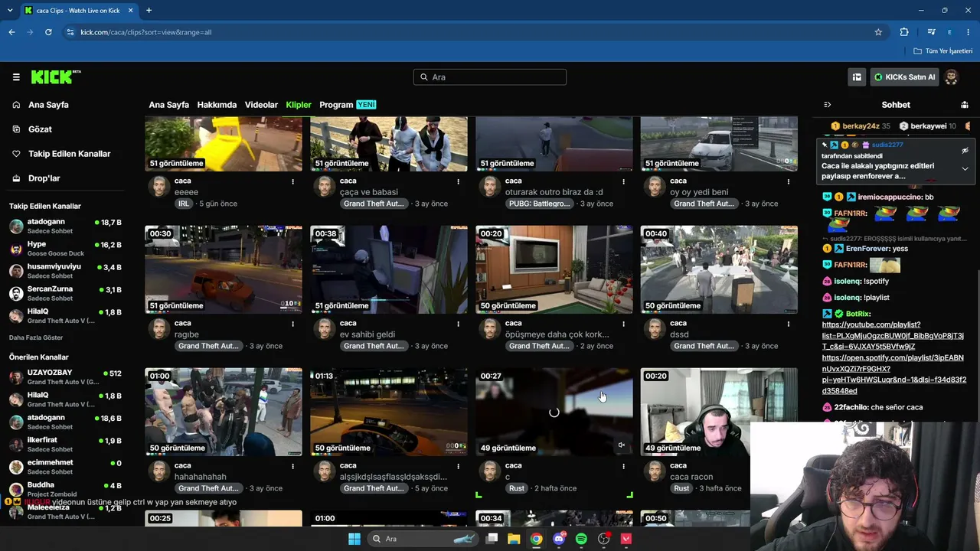Click chat username ErenForever

tap(867, 249)
